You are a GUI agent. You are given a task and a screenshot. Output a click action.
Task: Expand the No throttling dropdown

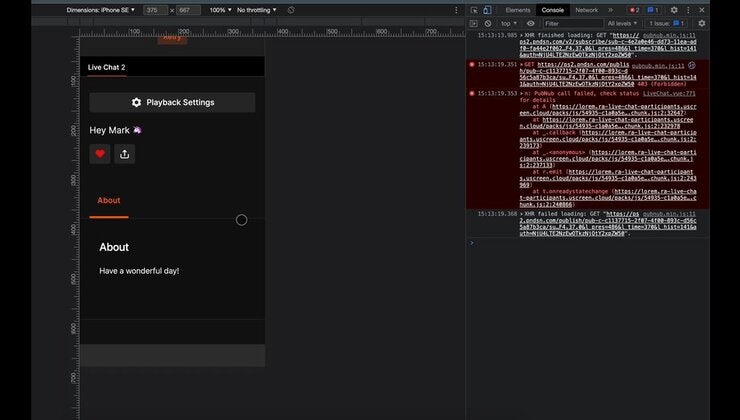pyautogui.click(x=257, y=10)
